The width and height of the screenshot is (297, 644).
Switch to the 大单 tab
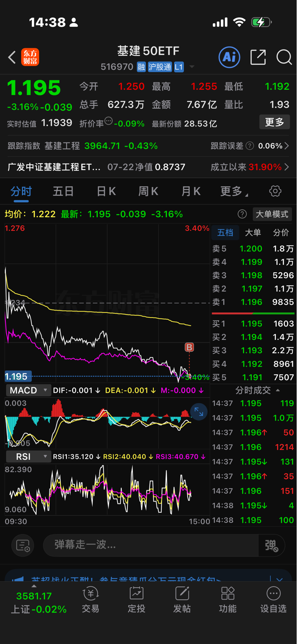tap(253, 232)
